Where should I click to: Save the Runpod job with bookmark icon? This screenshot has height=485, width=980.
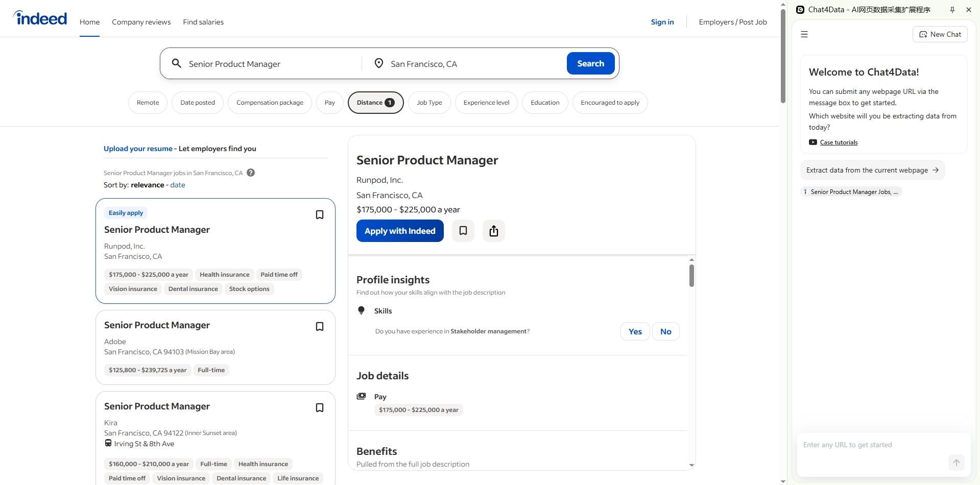[x=319, y=215]
